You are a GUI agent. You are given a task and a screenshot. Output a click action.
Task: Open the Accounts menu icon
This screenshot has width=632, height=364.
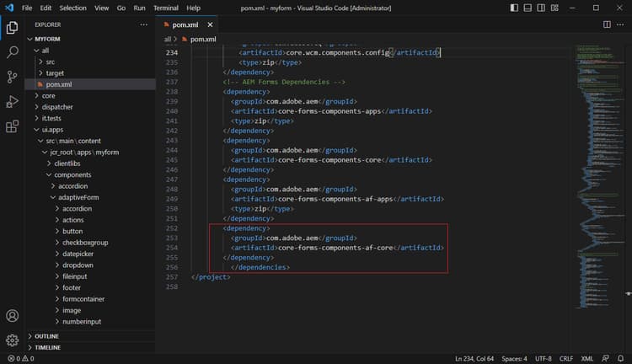tap(13, 316)
